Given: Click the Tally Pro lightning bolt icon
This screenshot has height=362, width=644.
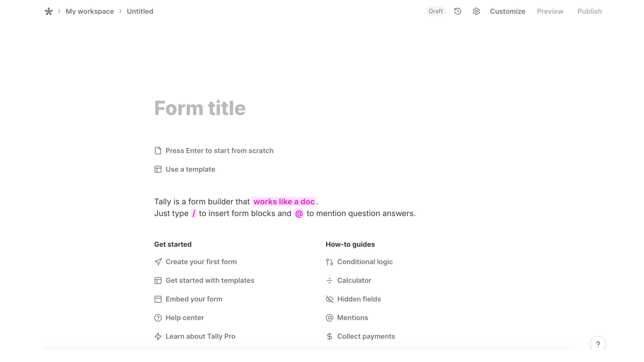Looking at the screenshot, I should [158, 337].
